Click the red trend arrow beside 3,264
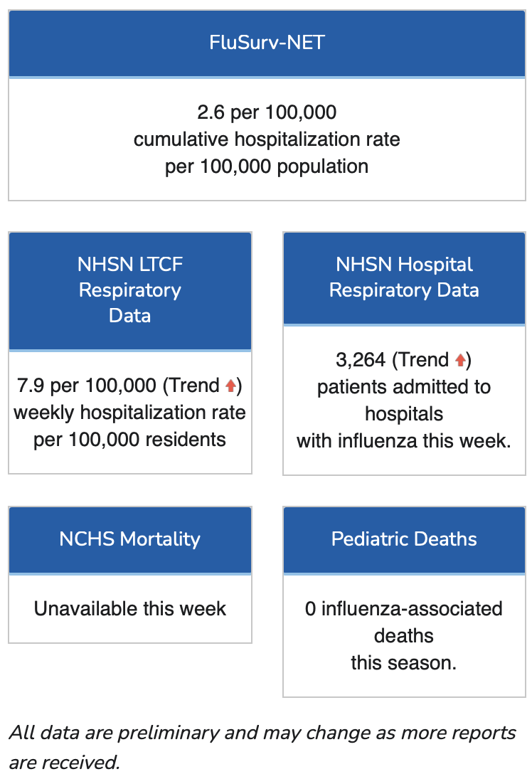 (x=460, y=360)
